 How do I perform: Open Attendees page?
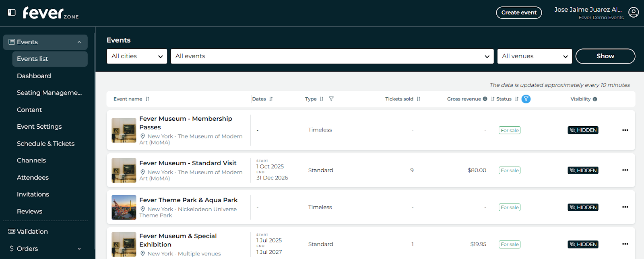click(33, 177)
